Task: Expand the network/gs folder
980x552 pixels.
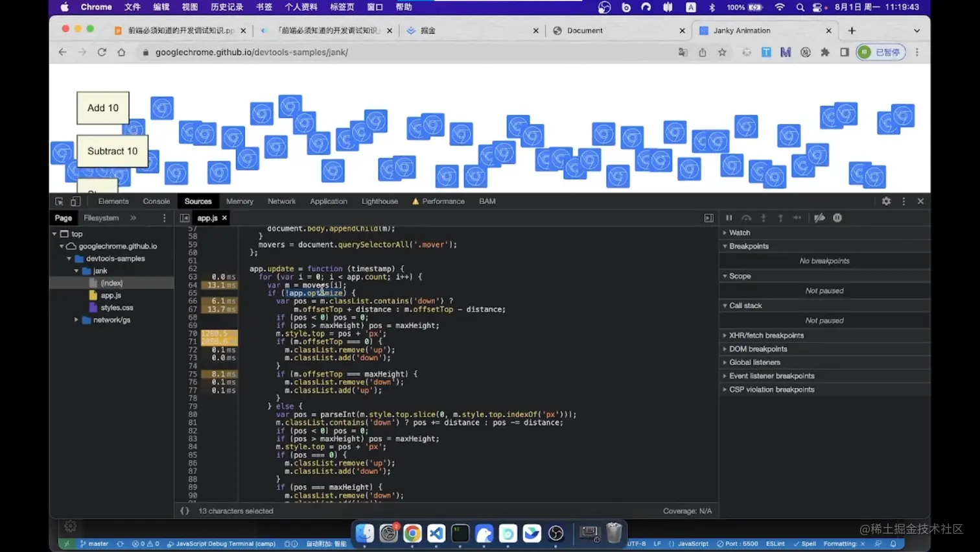Action: tap(76, 320)
